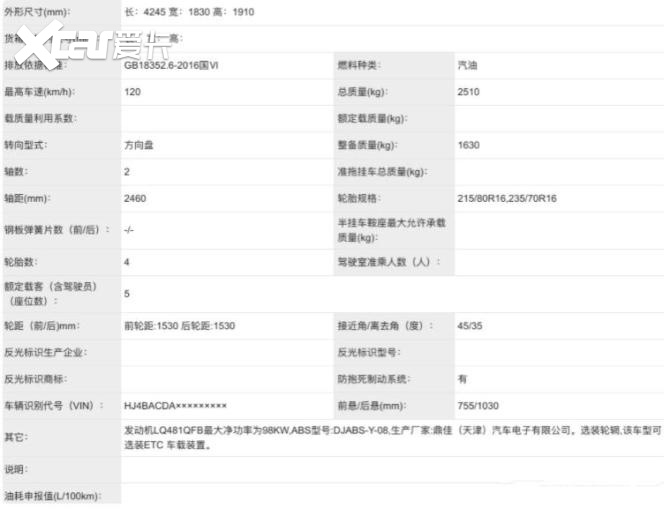
Task: Click the rated passenger count value 5
Action: click(x=127, y=294)
